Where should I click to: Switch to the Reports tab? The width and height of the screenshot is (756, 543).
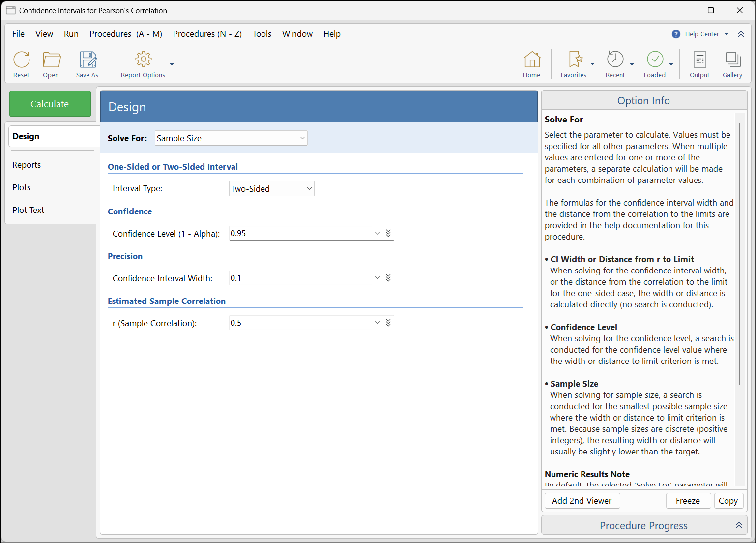pos(27,165)
